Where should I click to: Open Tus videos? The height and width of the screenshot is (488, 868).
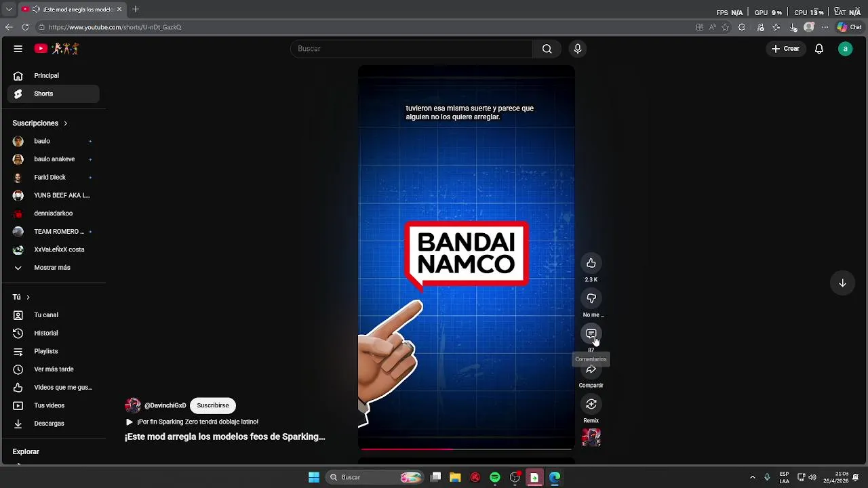pos(54,405)
